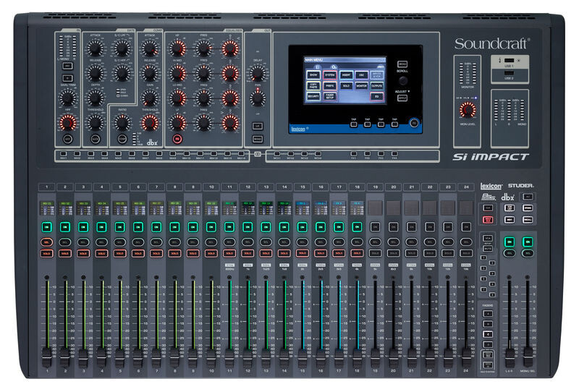Tap FADER SETUP on the touchscreen menu
Screen dimensions: 579x392
point(329,96)
